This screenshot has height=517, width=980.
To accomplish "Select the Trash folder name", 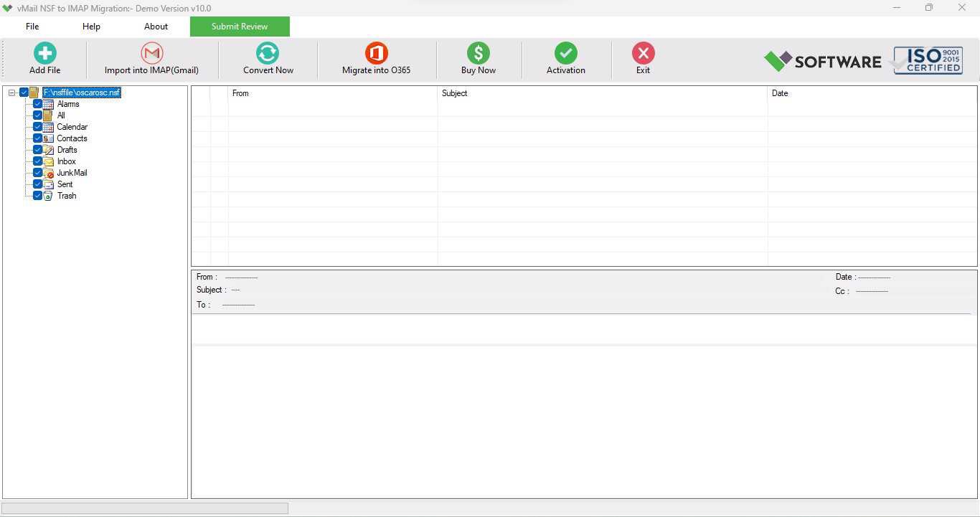I will [x=67, y=196].
